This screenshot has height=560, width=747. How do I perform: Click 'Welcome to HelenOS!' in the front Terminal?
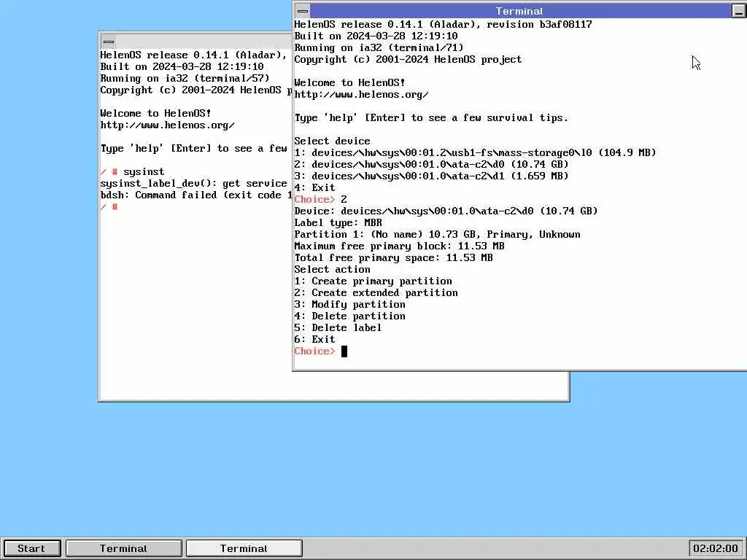pyautogui.click(x=349, y=83)
